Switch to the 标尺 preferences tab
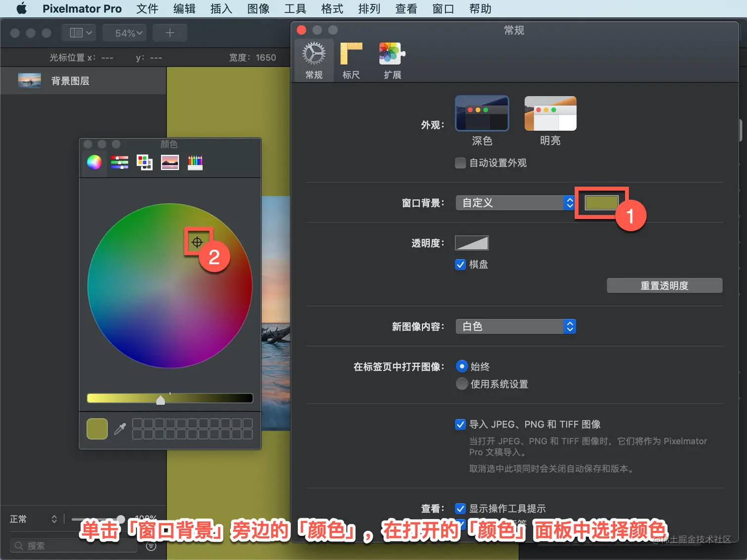 tap(351, 61)
